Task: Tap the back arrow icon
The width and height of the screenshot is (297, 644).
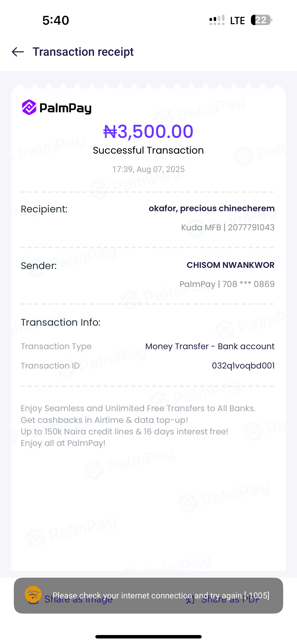Action: (18, 52)
